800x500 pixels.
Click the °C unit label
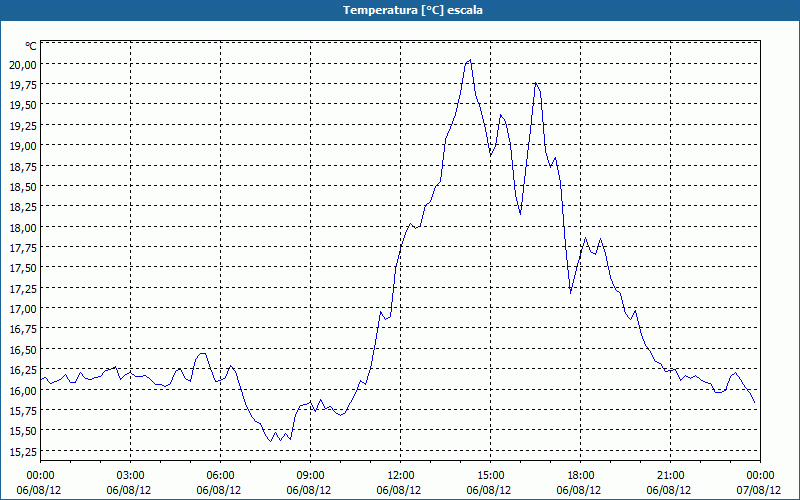[31, 46]
